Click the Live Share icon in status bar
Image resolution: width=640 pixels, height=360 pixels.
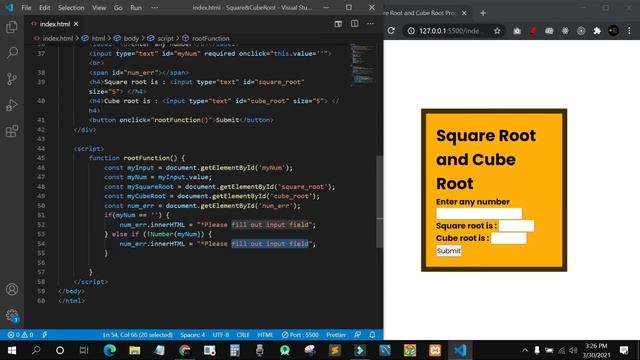click(44, 335)
